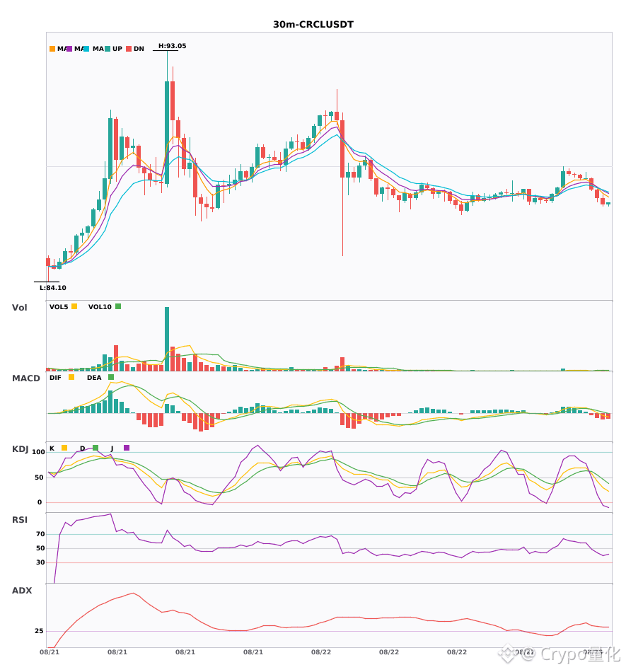Click the ADX 25 threshold label
The width and height of the screenshot is (626, 672).
pos(39,631)
